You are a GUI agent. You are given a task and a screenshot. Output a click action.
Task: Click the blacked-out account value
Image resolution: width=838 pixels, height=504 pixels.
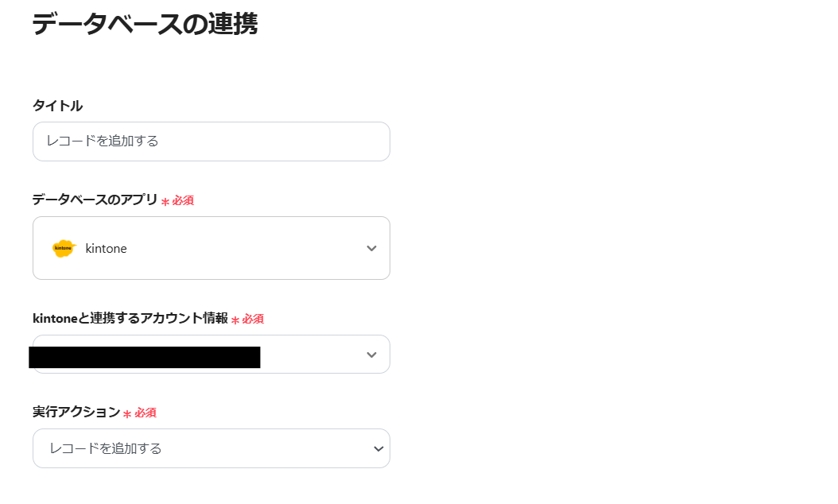(x=144, y=357)
